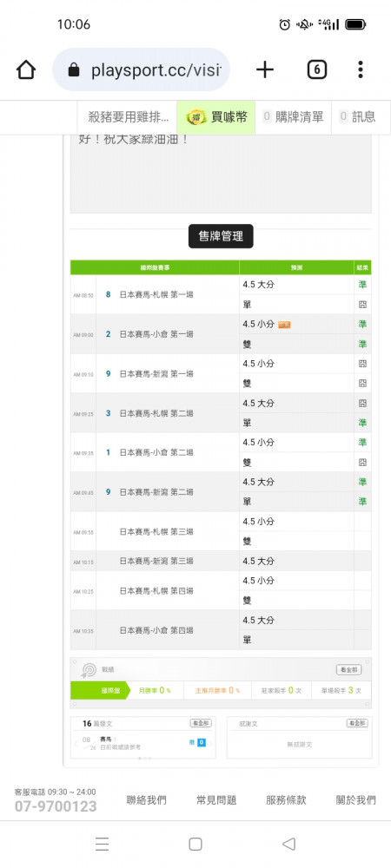The width and height of the screenshot is (391, 868).
Task: Open the browser three-dot menu
Action: click(x=360, y=69)
